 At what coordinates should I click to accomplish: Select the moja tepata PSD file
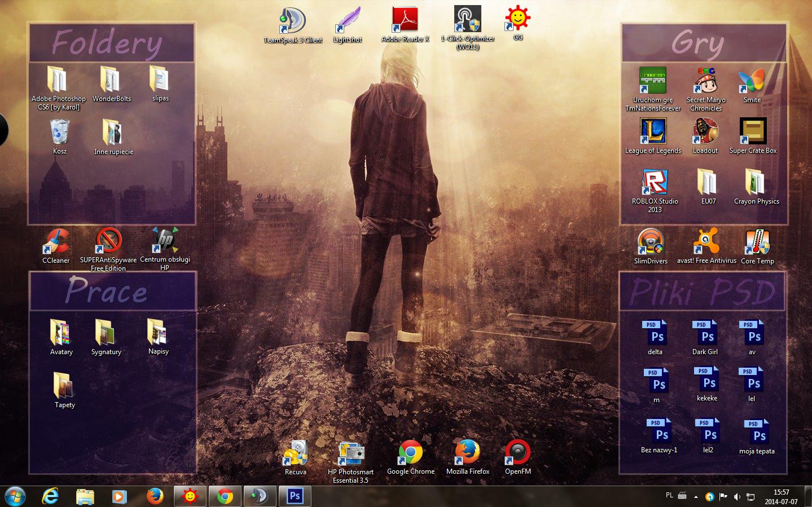tap(757, 437)
